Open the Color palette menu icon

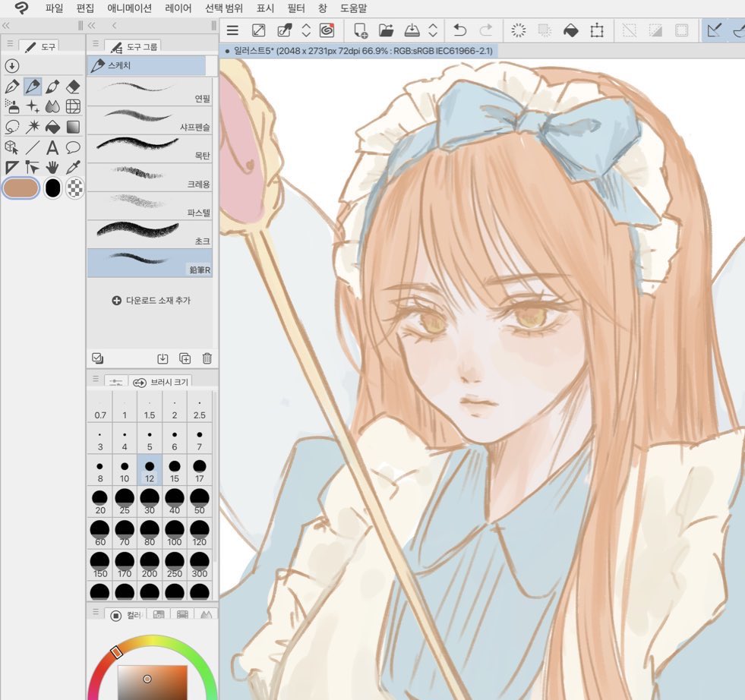(x=96, y=612)
